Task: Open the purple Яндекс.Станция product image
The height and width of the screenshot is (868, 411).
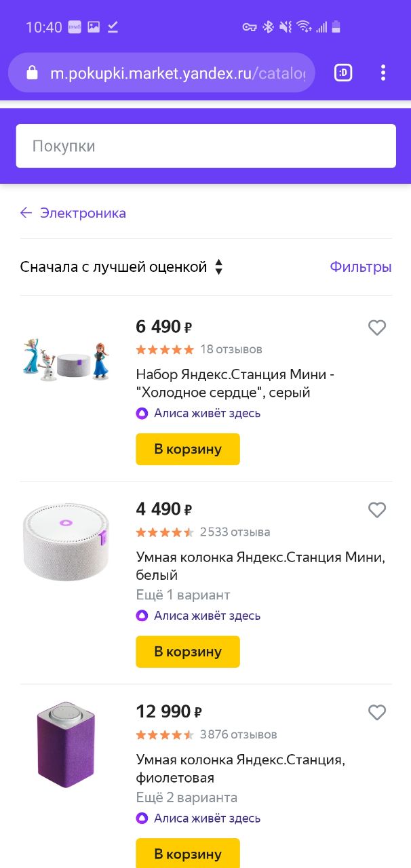Action: 66,745
